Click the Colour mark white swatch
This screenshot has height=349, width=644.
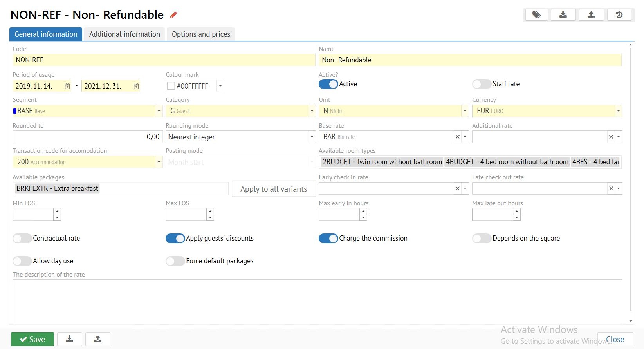click(171, 86)
